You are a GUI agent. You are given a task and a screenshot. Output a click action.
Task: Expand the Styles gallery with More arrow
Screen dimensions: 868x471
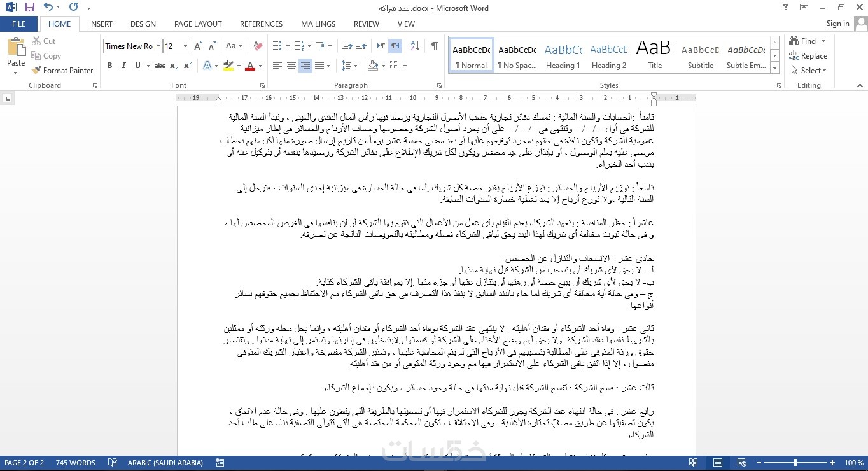pos(774,67)
